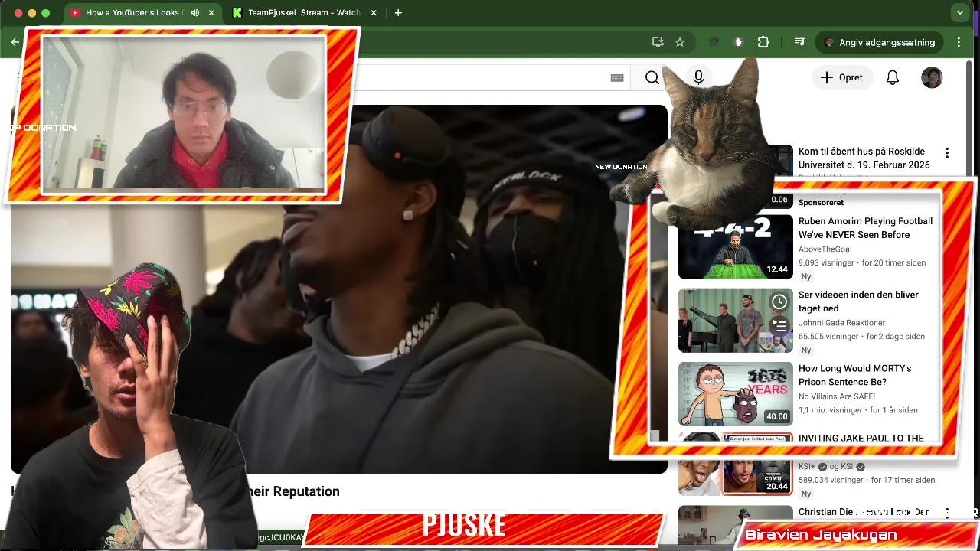Open a new browser tab
Viewport: 980px width, 551px height.
tap(398, 13)
